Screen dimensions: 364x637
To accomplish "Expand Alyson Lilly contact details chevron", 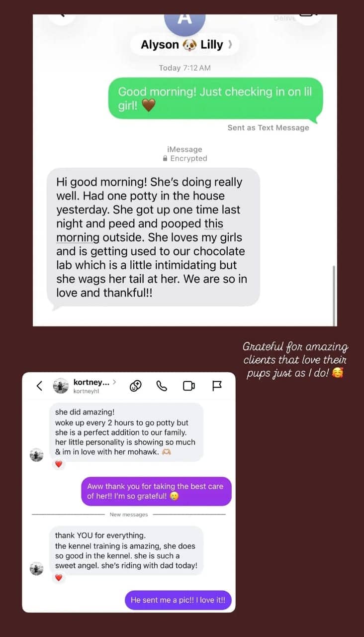I will pyautogui.click(x=229, y=45).
